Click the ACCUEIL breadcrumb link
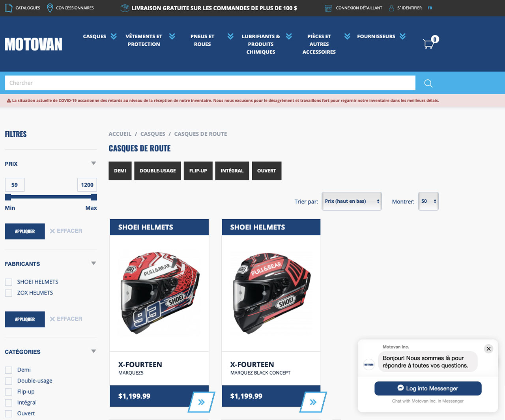Screen dimensions: 505x420 pos(120,134)
